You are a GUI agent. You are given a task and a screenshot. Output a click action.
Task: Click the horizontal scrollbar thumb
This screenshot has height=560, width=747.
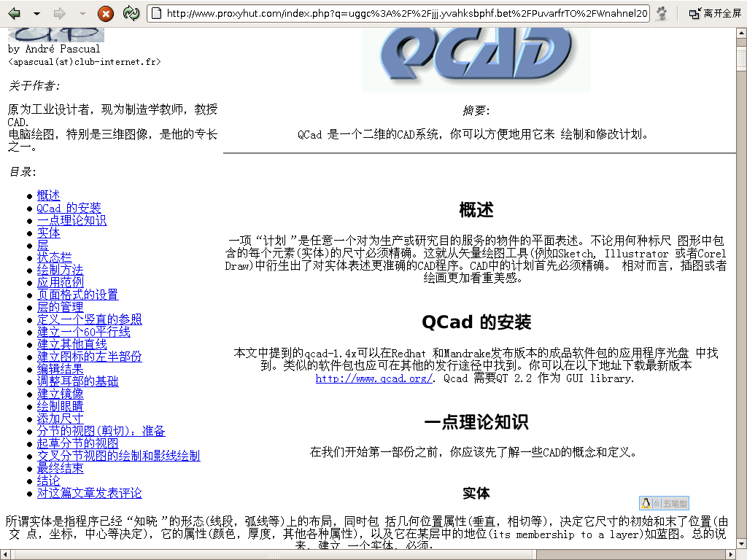[x=273, y=555]
